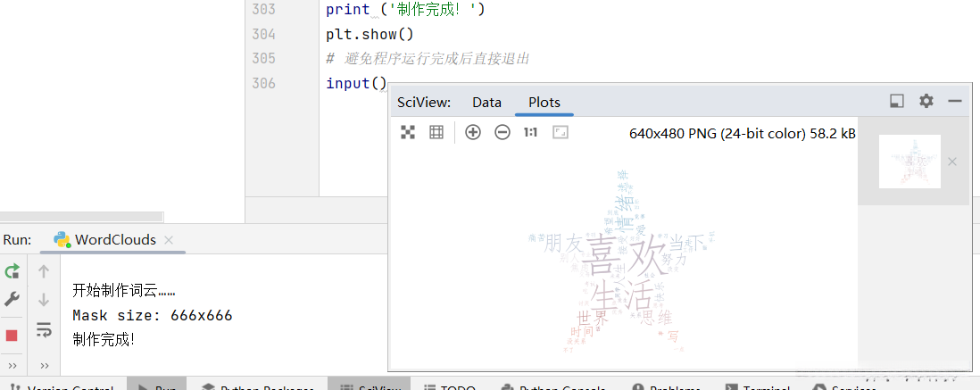Place cursor on the input() call
The image size is (980, 390).
tap(356, 83)
